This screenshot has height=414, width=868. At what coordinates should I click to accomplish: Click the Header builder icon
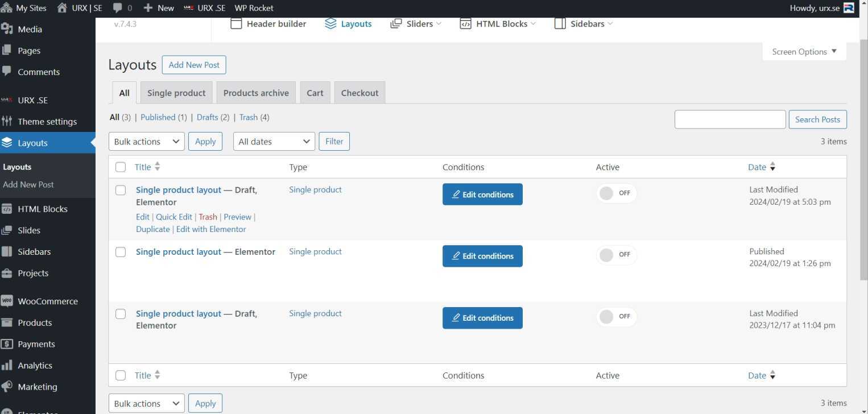(236, 24)
